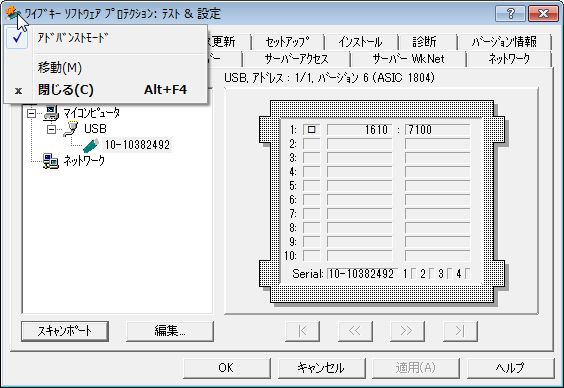Viewport: 564px width, 388px height.
Task: Select the USB connector icon in tree
Action: point(70,129)
